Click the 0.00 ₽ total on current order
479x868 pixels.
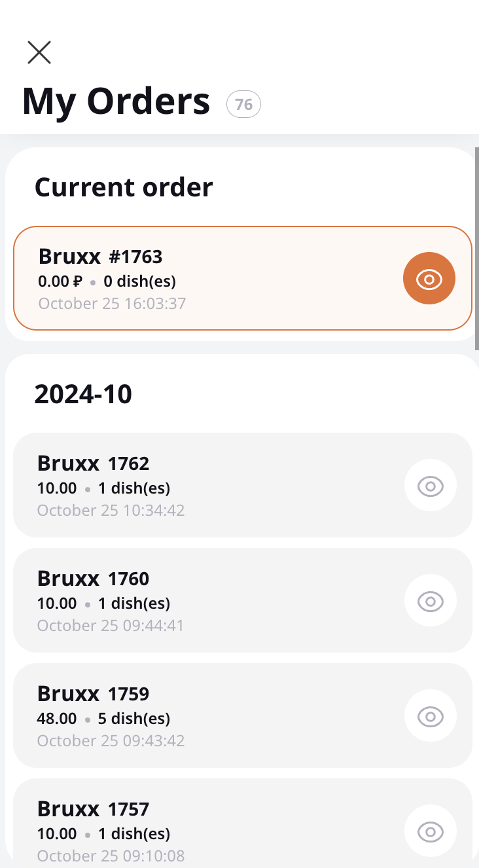[x=60, y=281]
